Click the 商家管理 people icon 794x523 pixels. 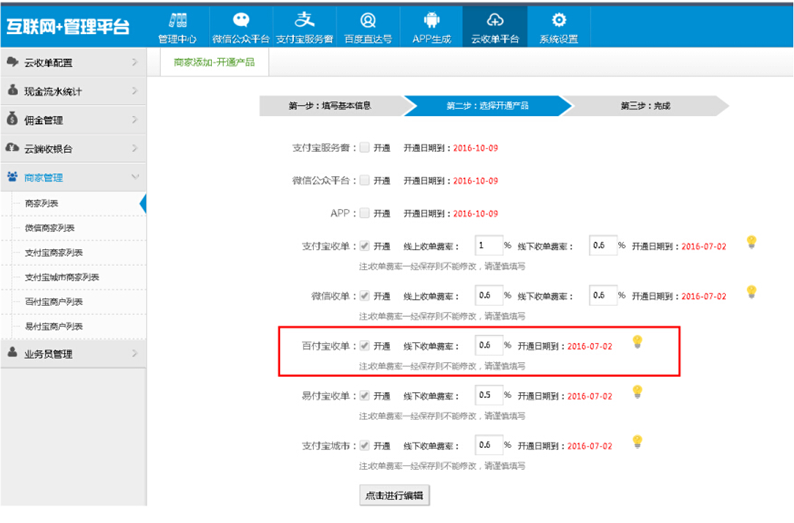pos(12,177)
